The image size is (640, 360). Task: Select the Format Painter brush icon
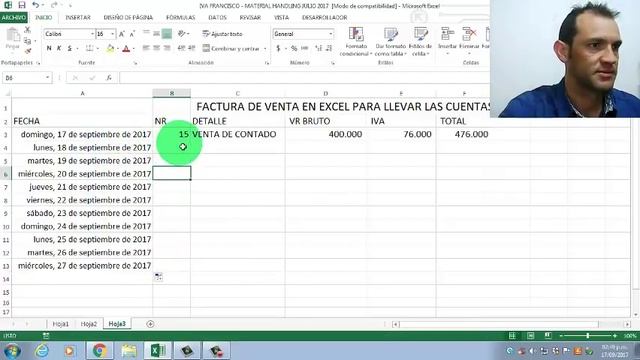click(28, 51)
